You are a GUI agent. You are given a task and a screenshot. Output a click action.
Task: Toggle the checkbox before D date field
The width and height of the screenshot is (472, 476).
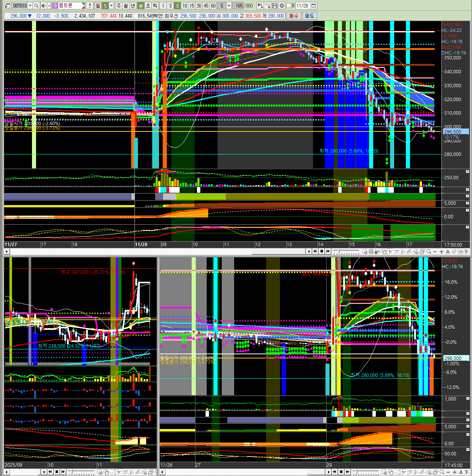click(x=289, y=6)
